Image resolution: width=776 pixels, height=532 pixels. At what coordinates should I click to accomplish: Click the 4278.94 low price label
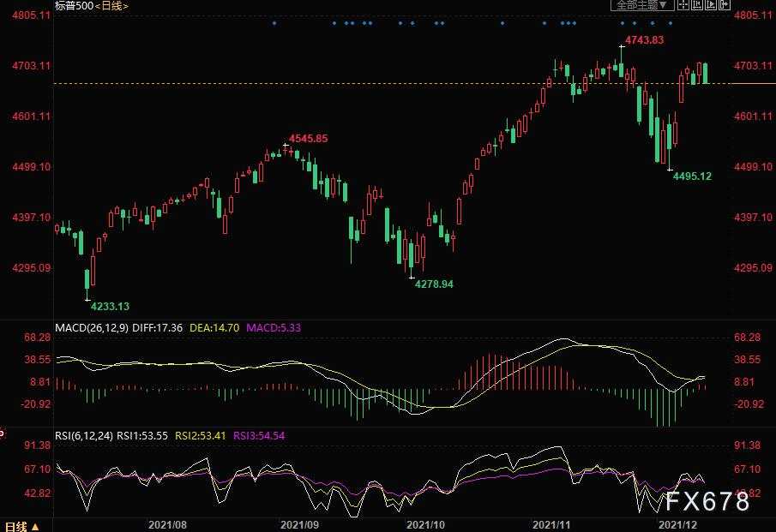[x=434, y=284]
